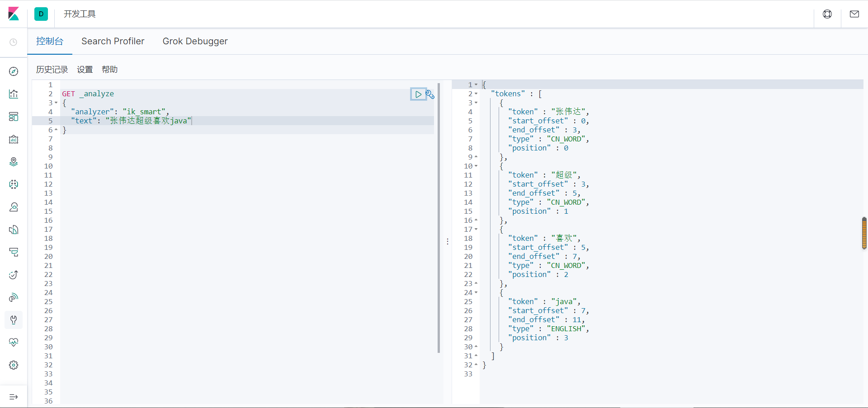Collapse fold marker at editor line 6

pyautogui.click(x=57, y=130)
